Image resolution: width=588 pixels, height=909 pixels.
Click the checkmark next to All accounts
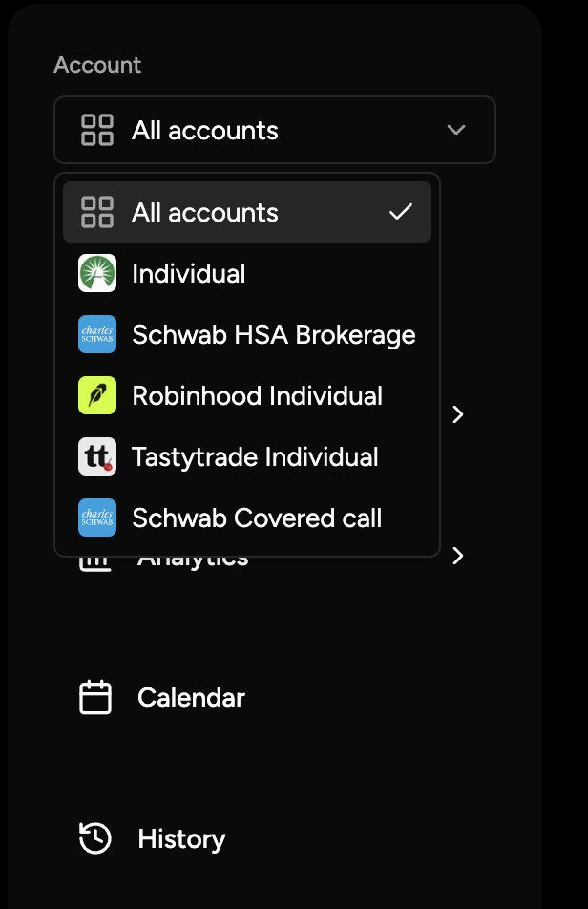click(401, 212)
